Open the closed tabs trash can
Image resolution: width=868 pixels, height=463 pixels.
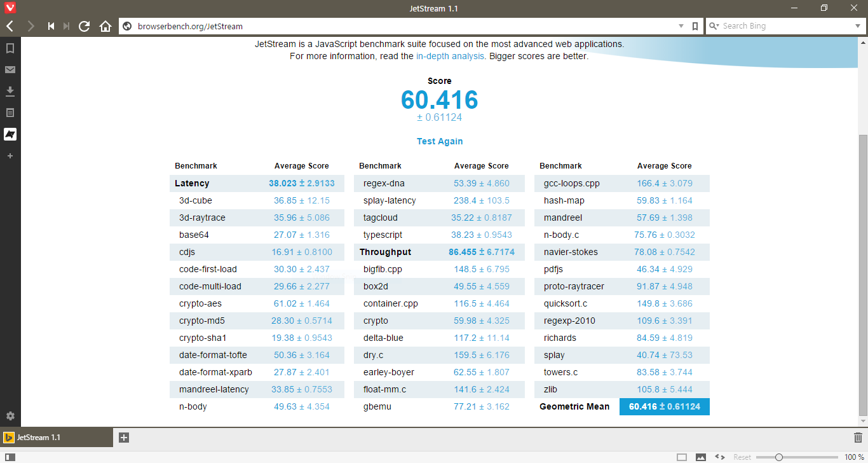click(858, 438)
